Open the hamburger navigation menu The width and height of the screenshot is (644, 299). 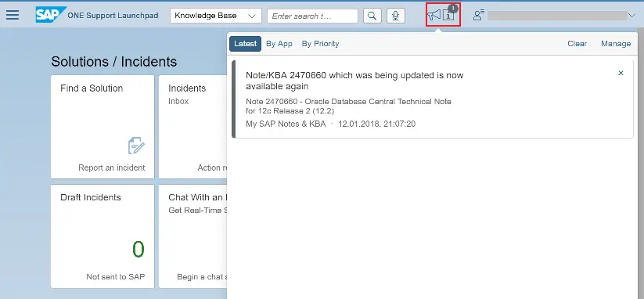click(x=13, y=15)
